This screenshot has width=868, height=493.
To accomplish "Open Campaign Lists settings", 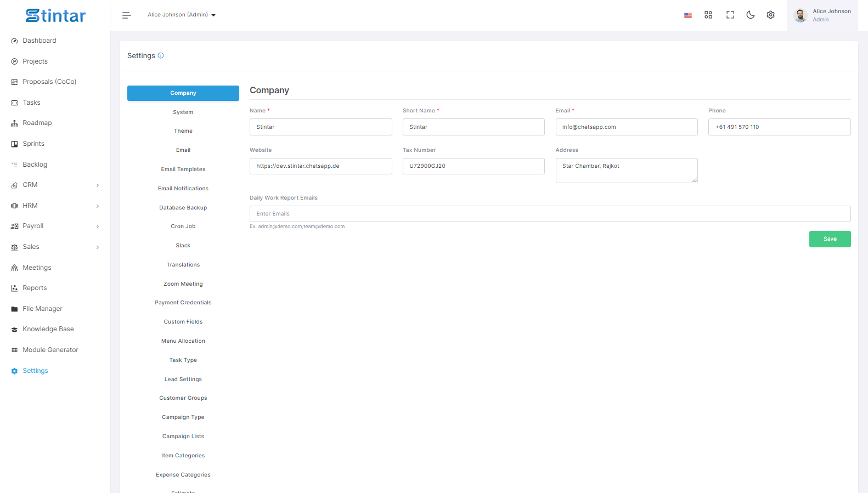I will pos(183,437).
